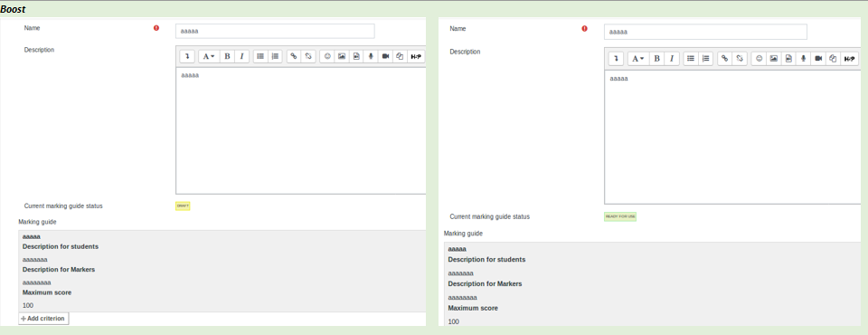Insert H5P content in right editor
Viewport: 868px width, 335px height.
point(849,58)
